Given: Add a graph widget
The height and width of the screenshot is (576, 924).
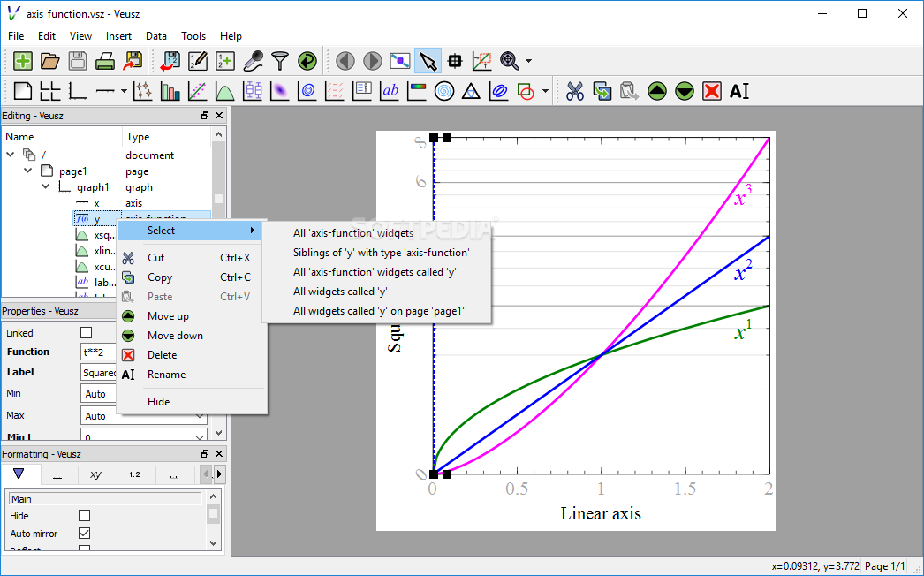Looking at the screenshot, I should pyautogui.click(x=78, y=91).
